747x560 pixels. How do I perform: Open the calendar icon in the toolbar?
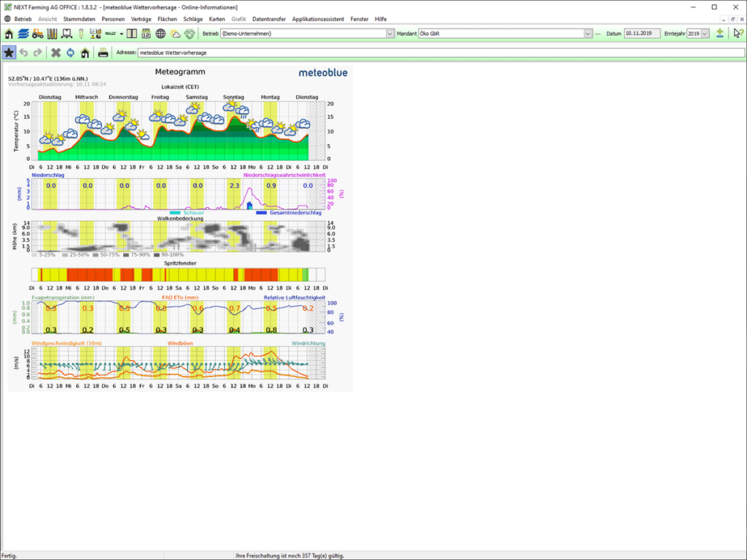pyautogui.click(x=145, y=33)
